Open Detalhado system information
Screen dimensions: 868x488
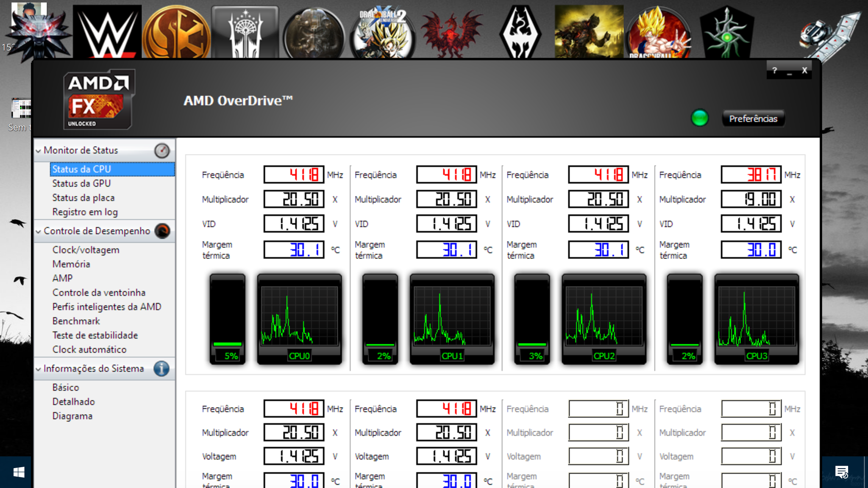click(74, 402)
